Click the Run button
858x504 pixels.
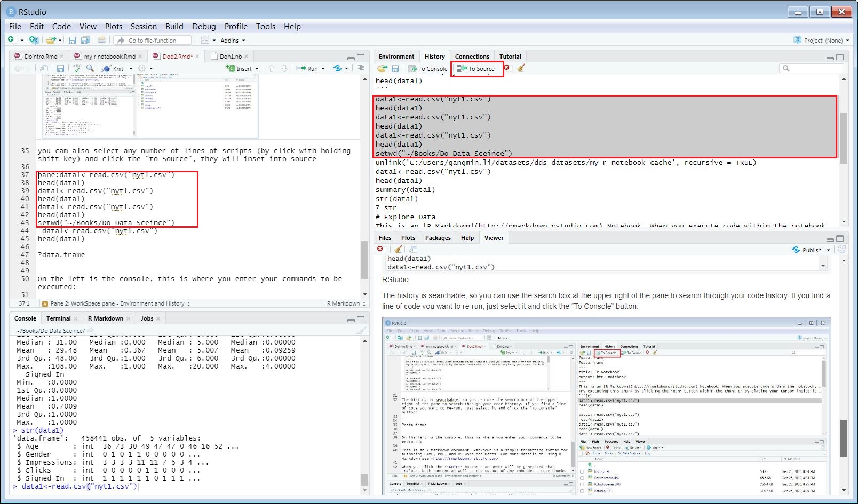308,68
